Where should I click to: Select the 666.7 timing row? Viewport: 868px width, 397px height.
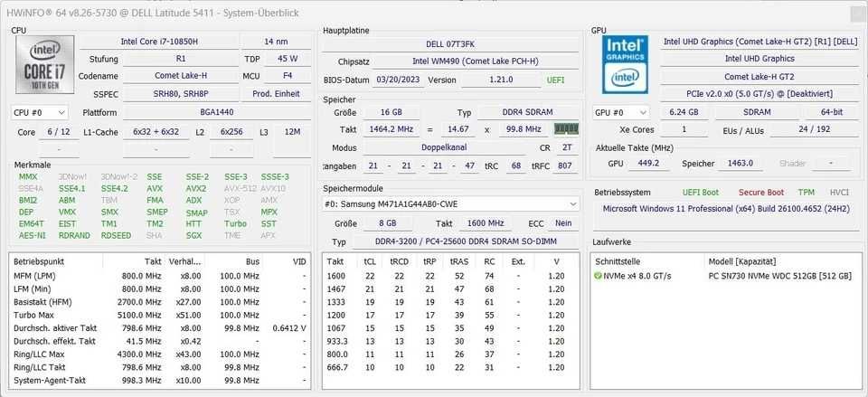[x=450, y=368]
